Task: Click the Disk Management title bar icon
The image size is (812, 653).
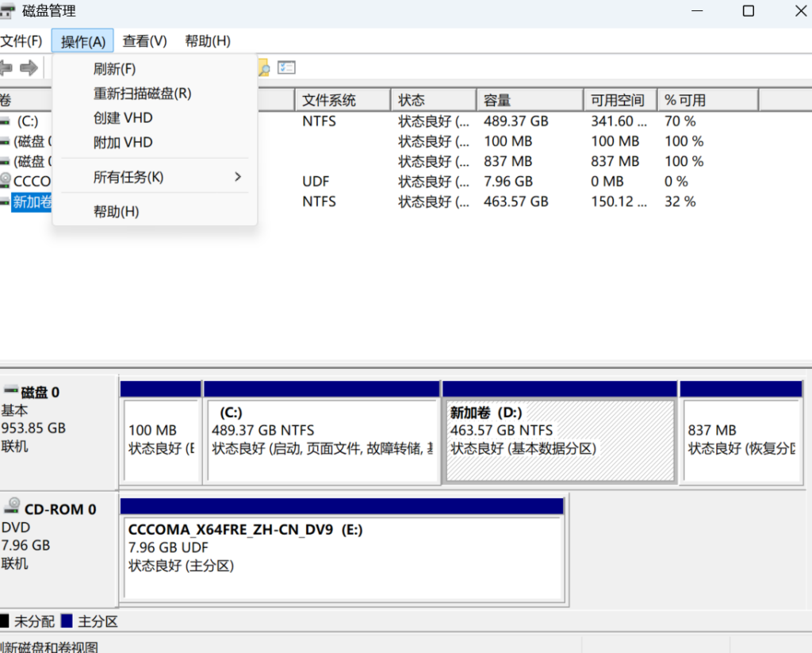Action: [x=7, y=11]
